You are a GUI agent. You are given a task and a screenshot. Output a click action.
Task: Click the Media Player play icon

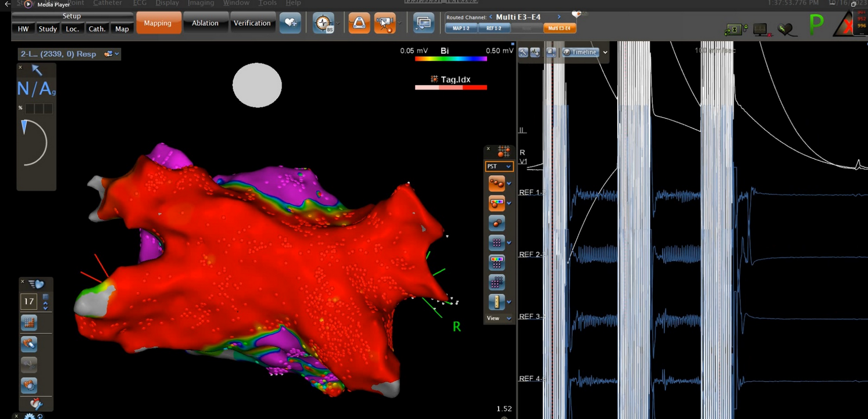(28, 4)
